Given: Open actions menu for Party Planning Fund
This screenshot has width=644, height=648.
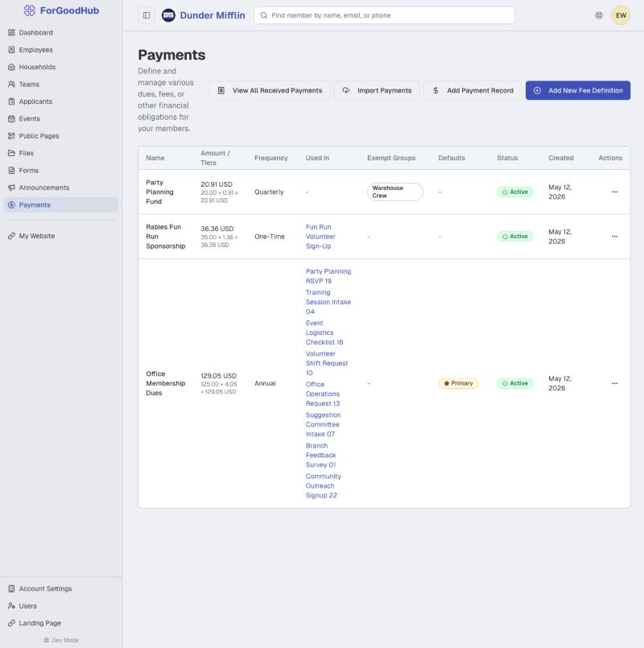Looking at the screenshot, I should click(614, 192).
